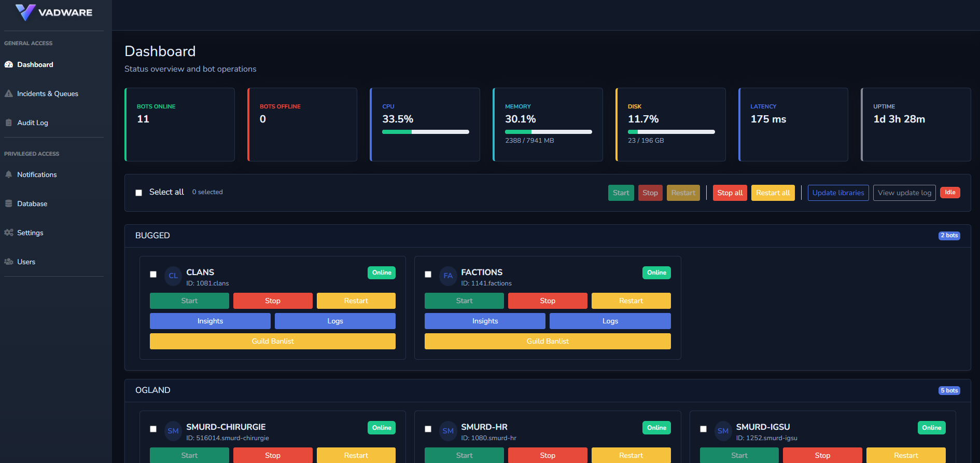Click the Bots Online stat card

(179, 125)
